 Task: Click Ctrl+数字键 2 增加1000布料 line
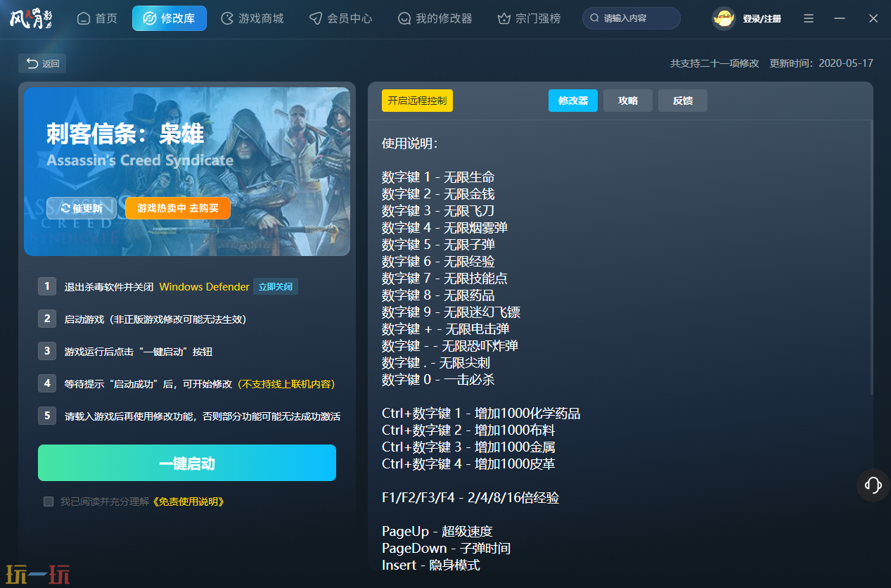click(x=468, y=430)
